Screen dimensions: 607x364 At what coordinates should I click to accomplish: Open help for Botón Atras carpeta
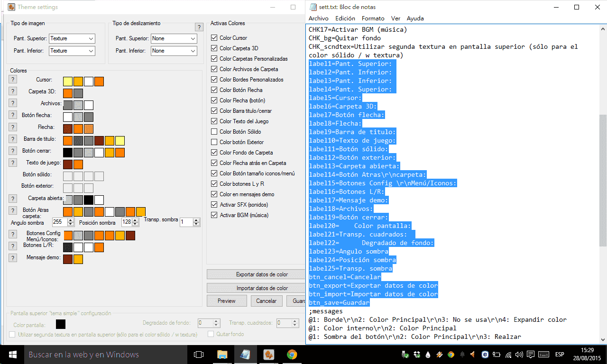coord(13,210)
